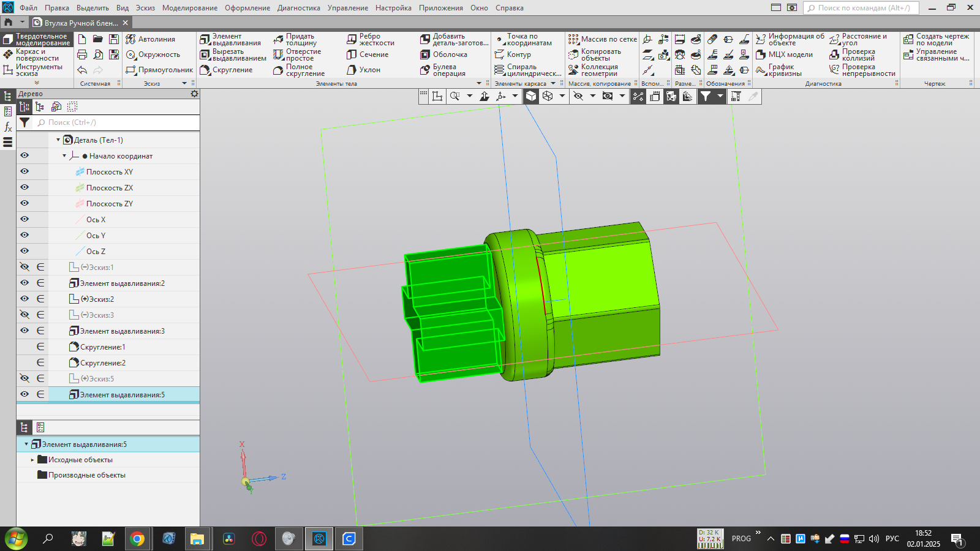Screen dimensions: 980x551
Task: Click the Оболочка shell command
Action: pos(444,54)
